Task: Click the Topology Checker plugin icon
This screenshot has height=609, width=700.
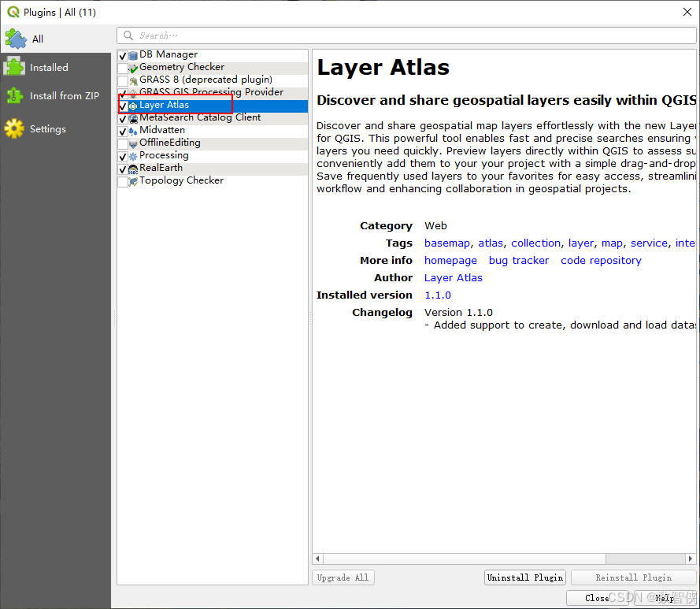Action: [133, 182]
